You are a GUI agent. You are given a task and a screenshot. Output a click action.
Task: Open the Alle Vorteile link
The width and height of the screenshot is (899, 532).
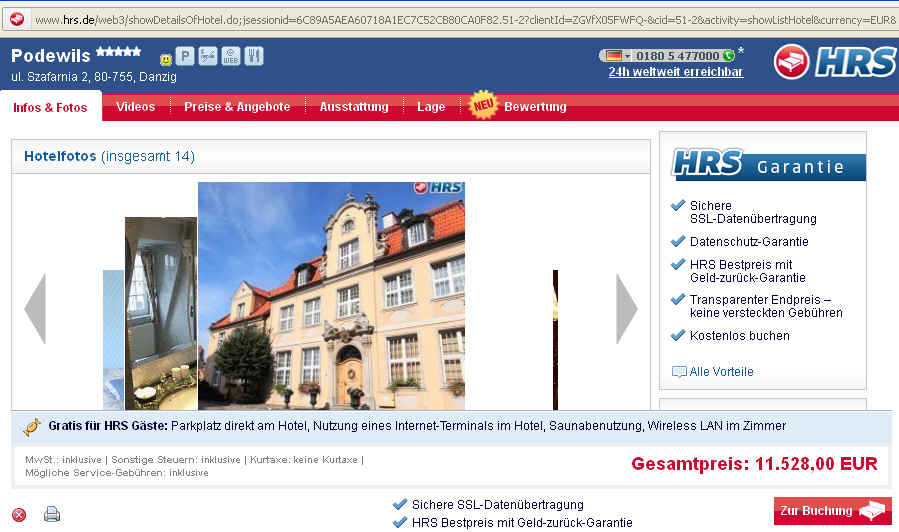pos(721,372)
